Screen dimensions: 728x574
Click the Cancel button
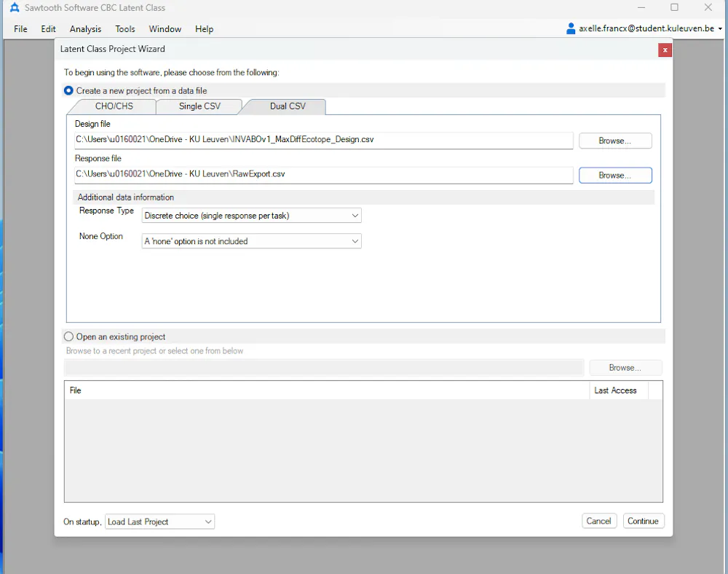(x=599, y=521)
